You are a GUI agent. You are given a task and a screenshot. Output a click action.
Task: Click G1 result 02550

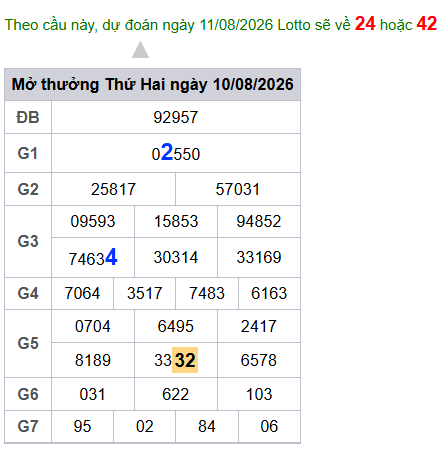pos(176,153)
